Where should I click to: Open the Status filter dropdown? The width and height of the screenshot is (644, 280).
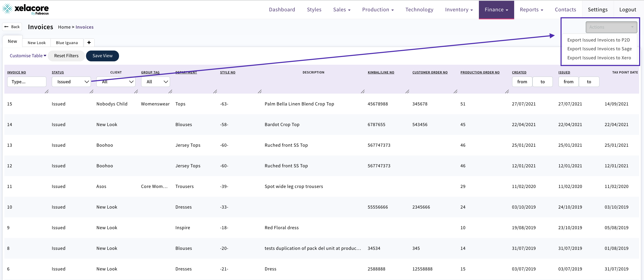pyautogui.click(x=71, y=82)
